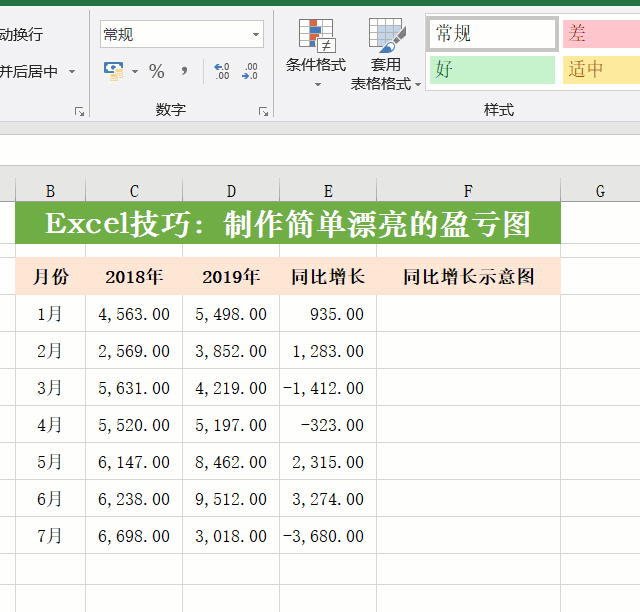
Task: Select cell with -1,412.00
Action: [x=328, y=387]
